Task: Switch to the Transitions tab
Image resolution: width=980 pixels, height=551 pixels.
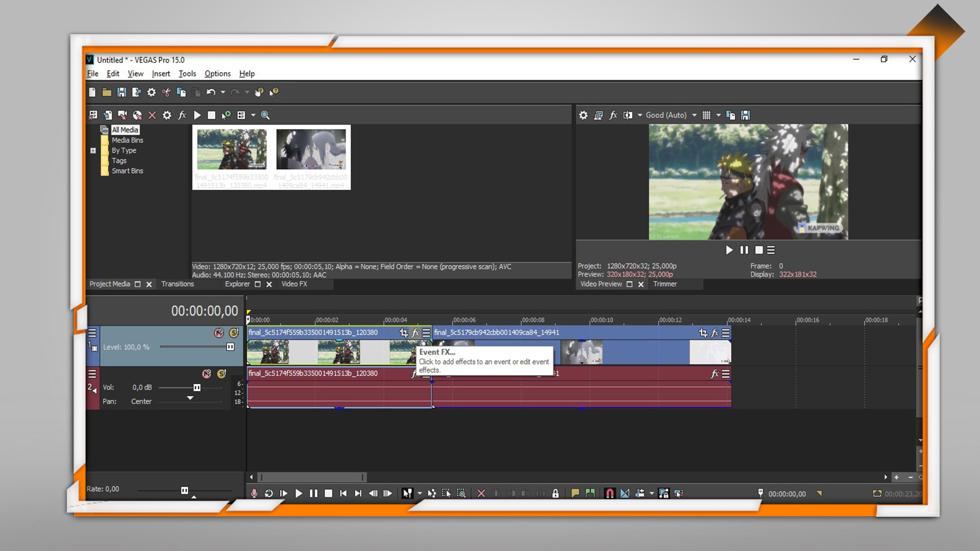Action: (178, 284)
